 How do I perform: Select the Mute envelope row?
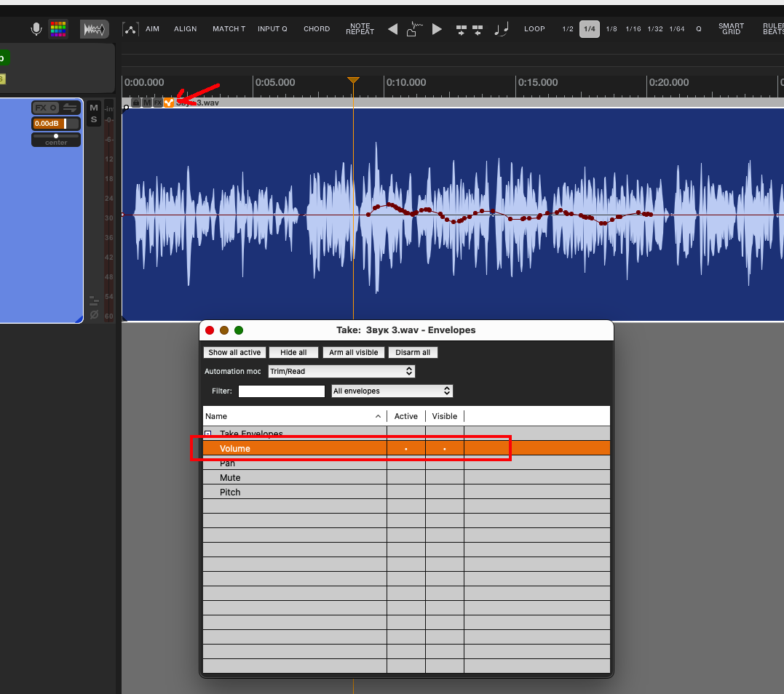coord(230,478)
